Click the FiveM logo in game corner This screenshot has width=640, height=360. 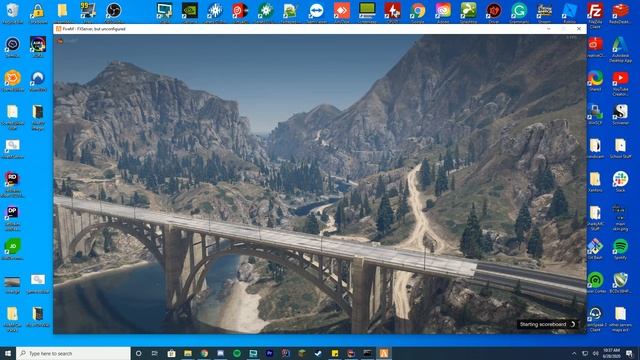(60, 41)
